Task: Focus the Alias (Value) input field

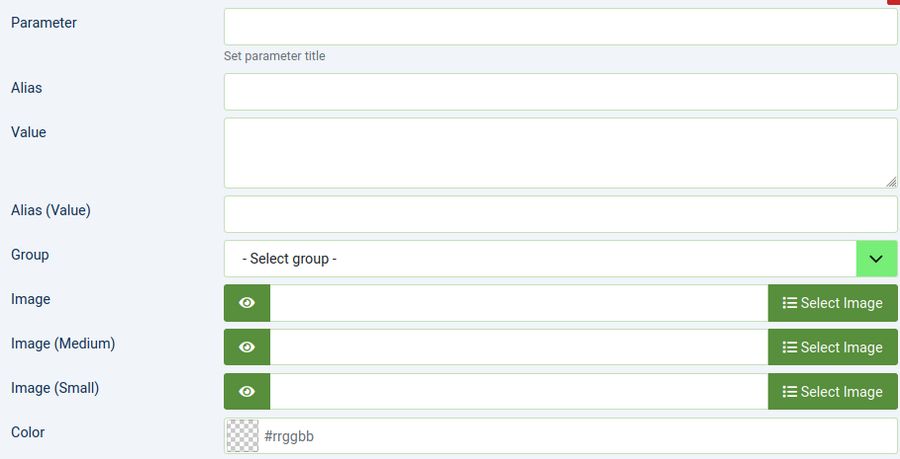Action: (x=560, y=214)
